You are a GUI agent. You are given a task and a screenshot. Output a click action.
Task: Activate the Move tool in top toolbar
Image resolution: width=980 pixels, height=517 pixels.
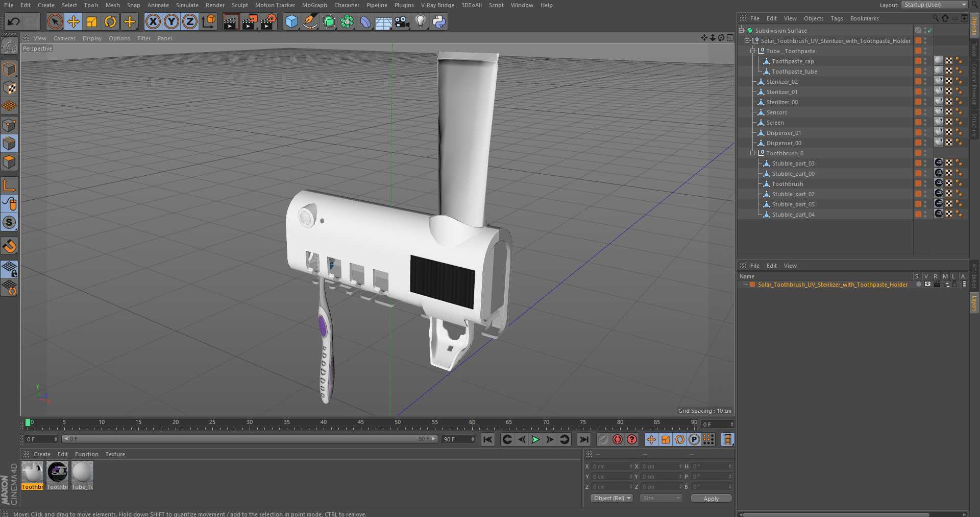(73, 21)
